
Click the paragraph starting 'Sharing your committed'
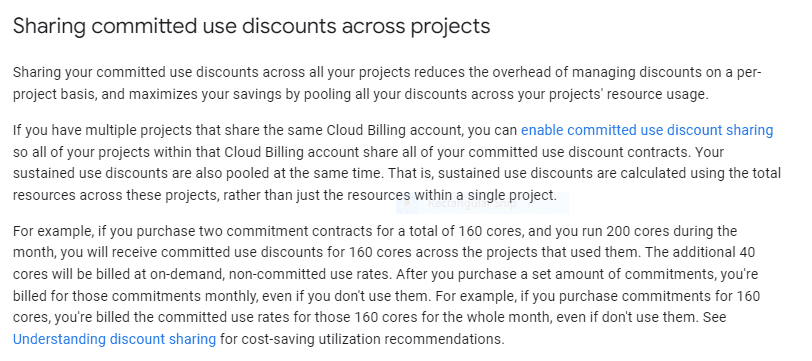point(387,83)
